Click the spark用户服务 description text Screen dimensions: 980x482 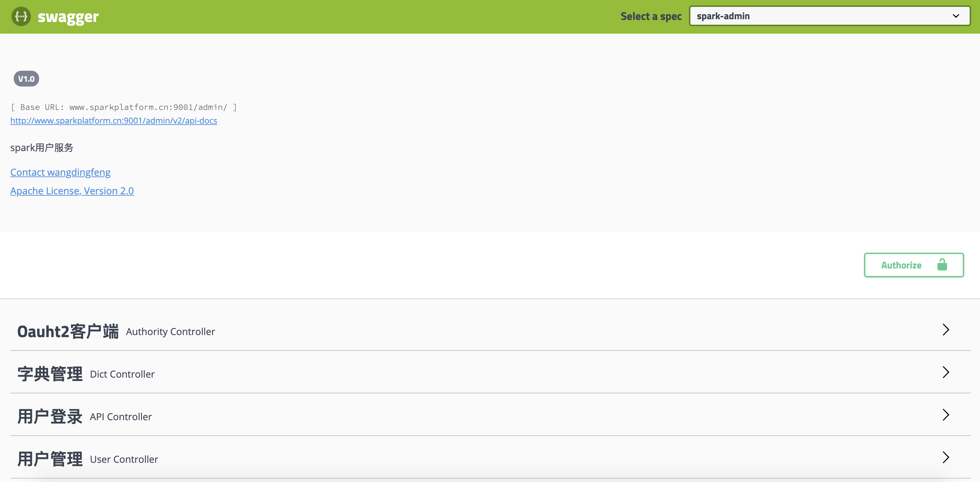[x=42, y=148]
